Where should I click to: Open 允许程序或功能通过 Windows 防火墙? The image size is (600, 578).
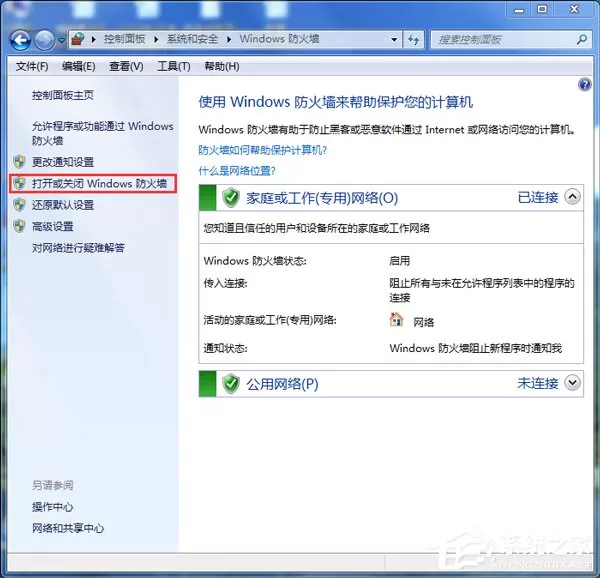pos(103,133)
